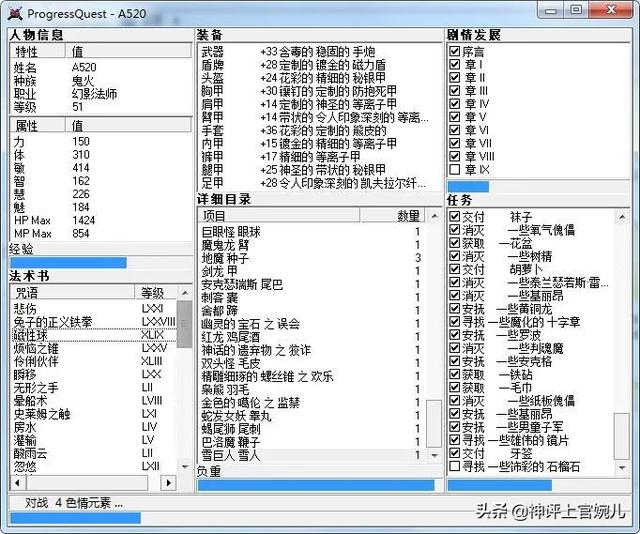Click the ProgressQuest app icon in title bar
The width and height of the screenshot is (640, 534).
coord(15,13)
